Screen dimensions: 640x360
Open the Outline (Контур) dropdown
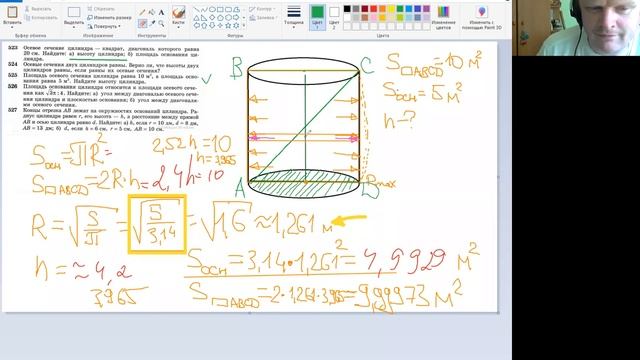pos(262,9)
